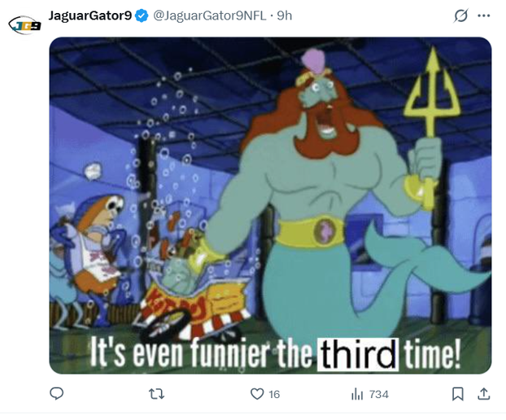
Task: Like the post with the heart icon
Action: (257, 394)
